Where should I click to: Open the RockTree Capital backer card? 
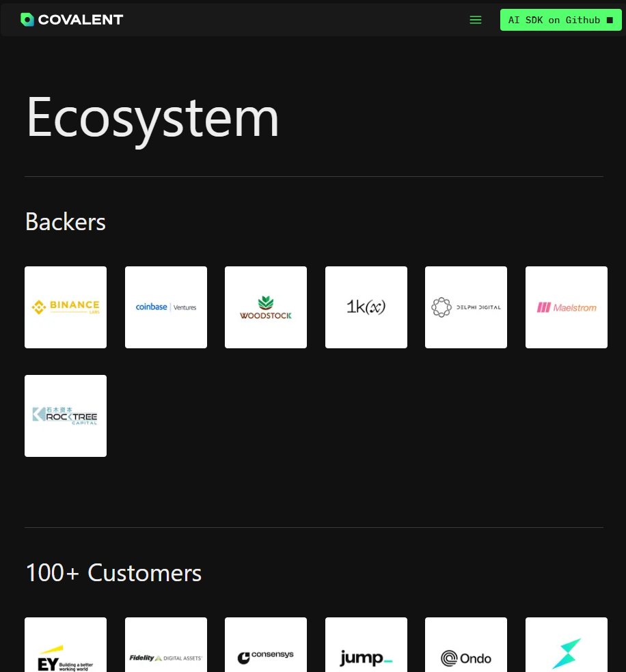66,416
